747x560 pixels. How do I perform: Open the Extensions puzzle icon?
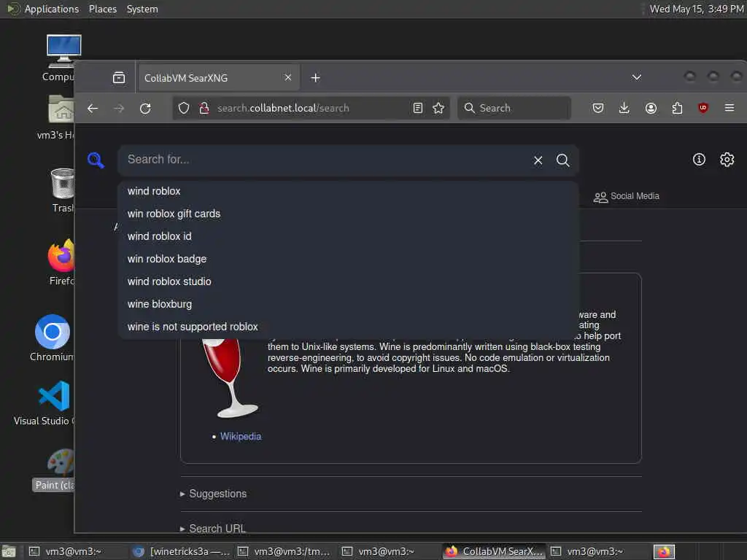[677, 108]
